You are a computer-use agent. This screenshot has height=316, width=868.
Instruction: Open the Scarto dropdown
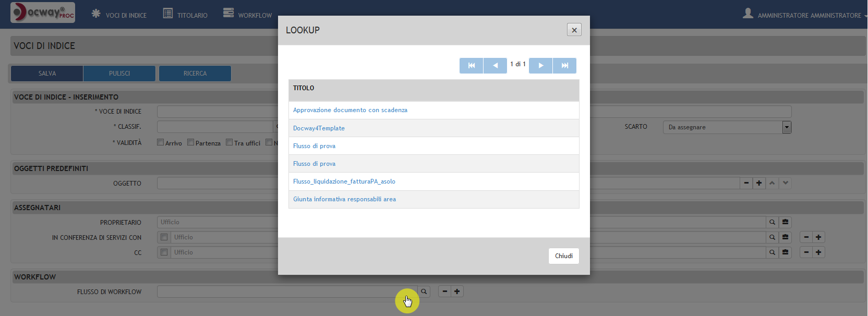click(x=787, y=127)
